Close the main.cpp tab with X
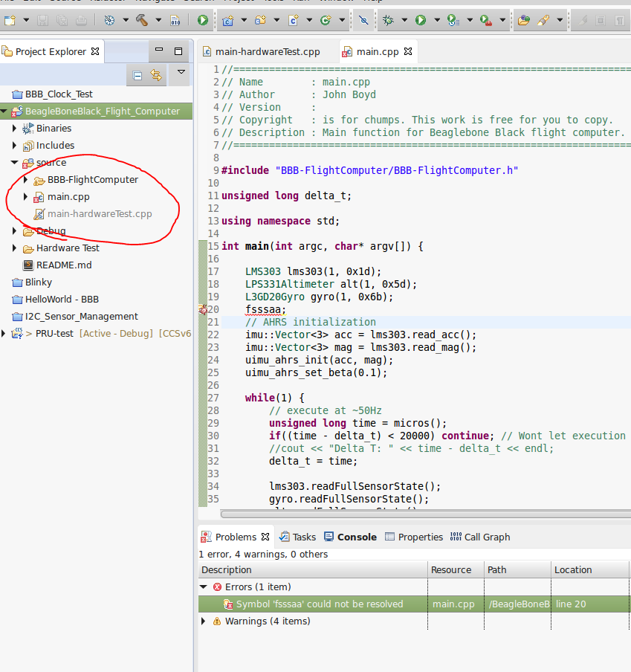This screenshot has height=672, width=631. point(408,51)
